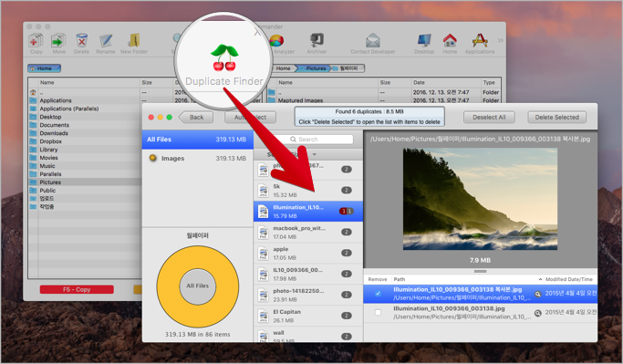Select the macbook_pro_wit duplicate entry
This screenshot has height=364, width=623.
pos(308,232)
